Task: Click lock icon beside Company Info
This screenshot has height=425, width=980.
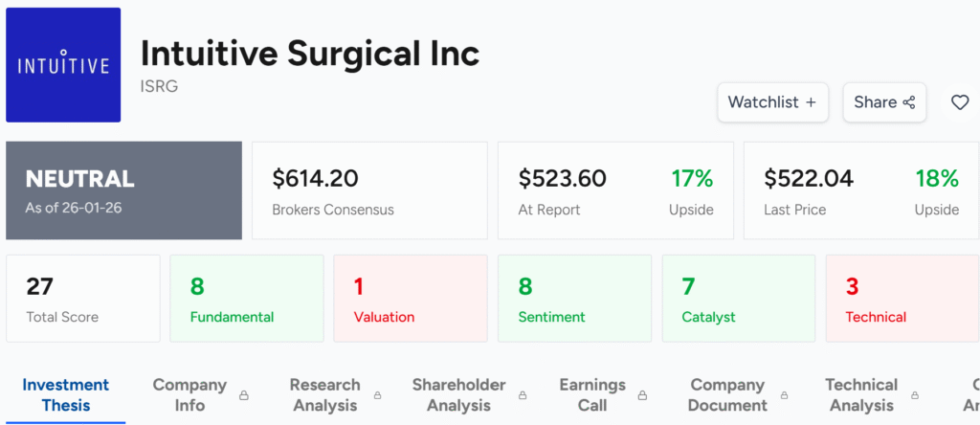Action: point(244,395)
